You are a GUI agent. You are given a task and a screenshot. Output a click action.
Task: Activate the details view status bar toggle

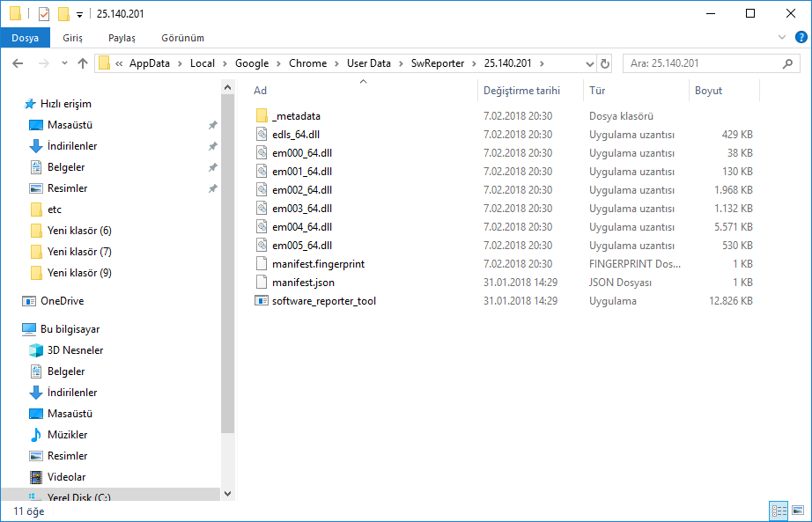click(779, 511)
